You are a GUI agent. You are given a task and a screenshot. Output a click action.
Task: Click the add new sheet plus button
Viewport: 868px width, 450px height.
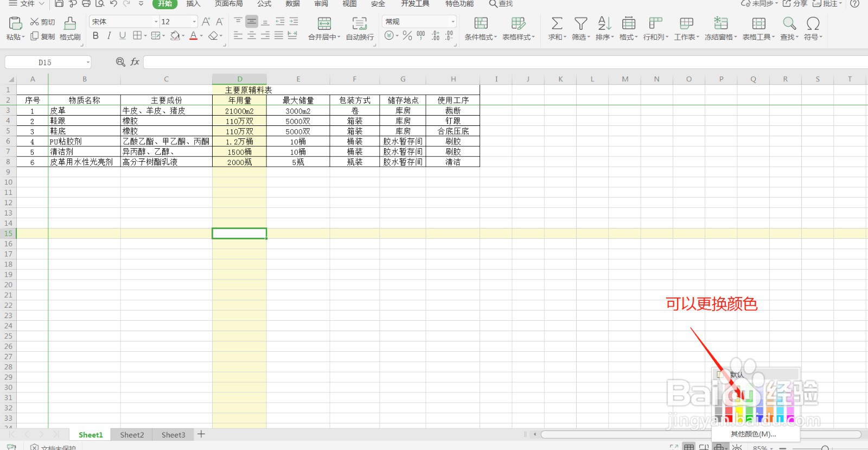pyautogui.click(x=201, y=434)
